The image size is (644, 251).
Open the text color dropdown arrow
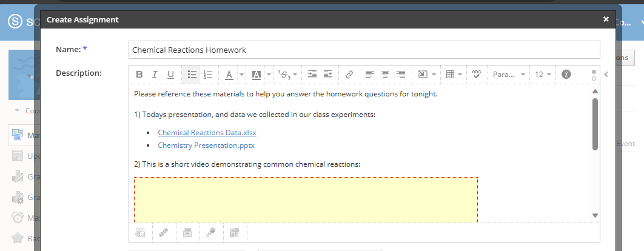[241, 75]
